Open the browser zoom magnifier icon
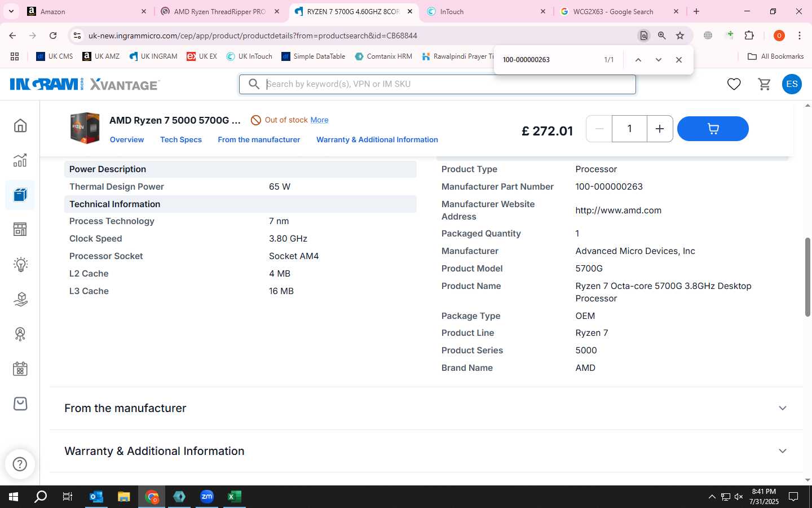Image resolution: width=812 pixels, height=508 pixels. pos(662,36)
